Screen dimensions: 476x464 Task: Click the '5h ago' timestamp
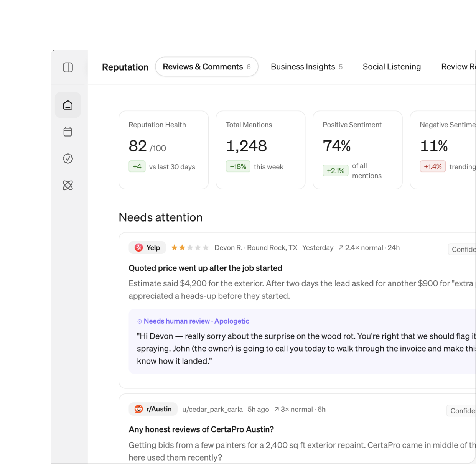pos(258,410)
